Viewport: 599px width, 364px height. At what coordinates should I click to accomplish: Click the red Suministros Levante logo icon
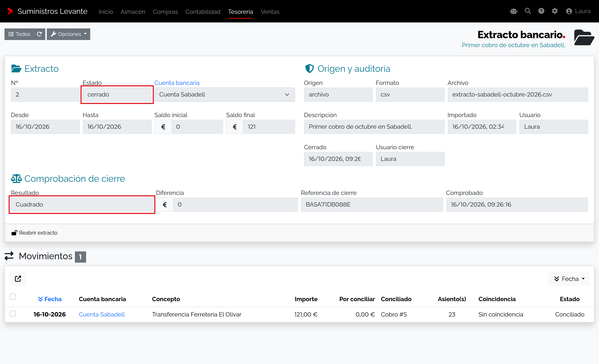coord(10,11)
